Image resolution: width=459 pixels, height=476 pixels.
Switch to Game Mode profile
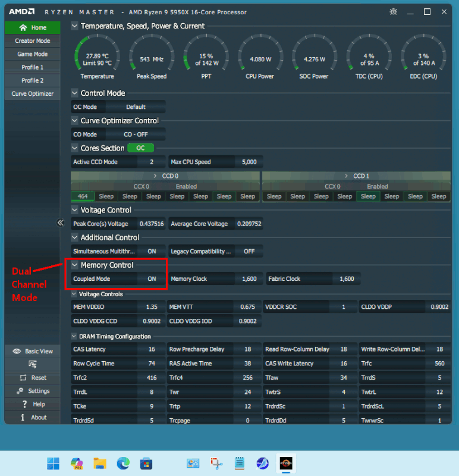(x=33, y=54)
